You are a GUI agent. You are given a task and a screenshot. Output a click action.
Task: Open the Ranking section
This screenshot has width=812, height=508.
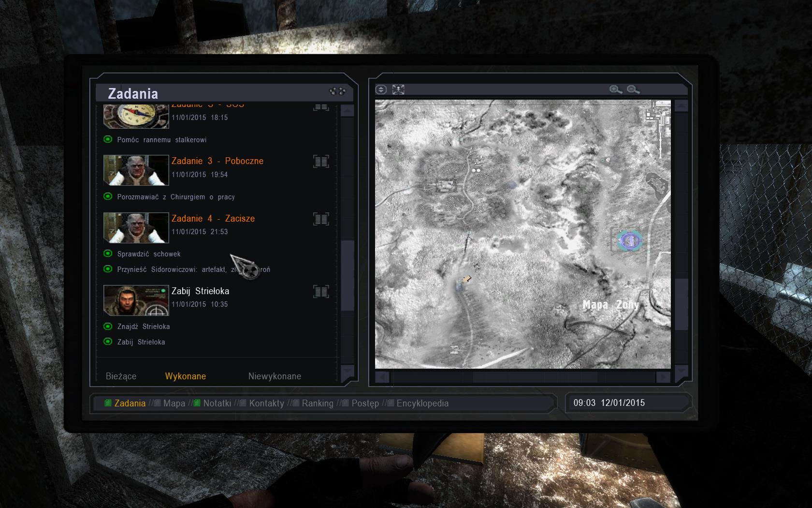(x=313, y=403)
